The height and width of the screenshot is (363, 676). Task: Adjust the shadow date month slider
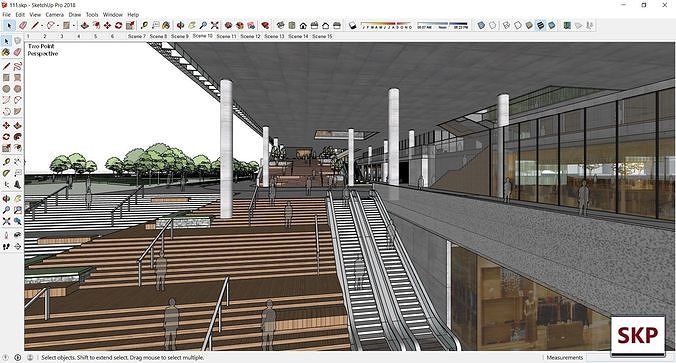coord(387,25)
